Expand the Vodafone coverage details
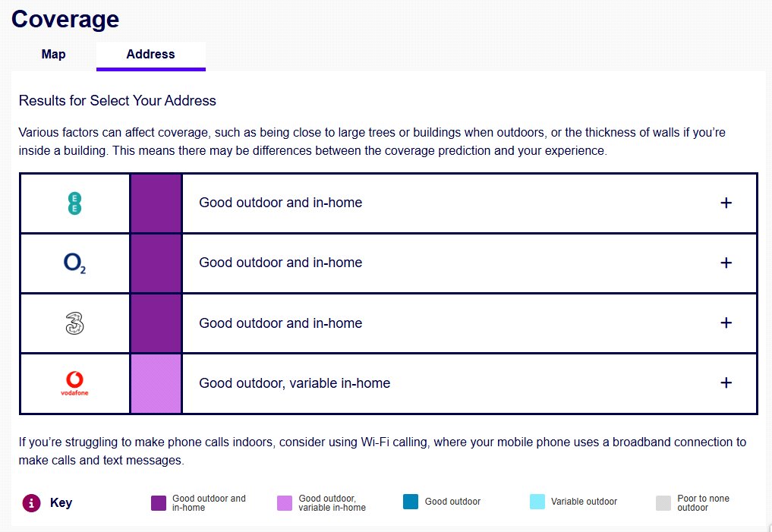Image resolution: width=772 pixels, height=532 pixels. (x=726, y=382)
